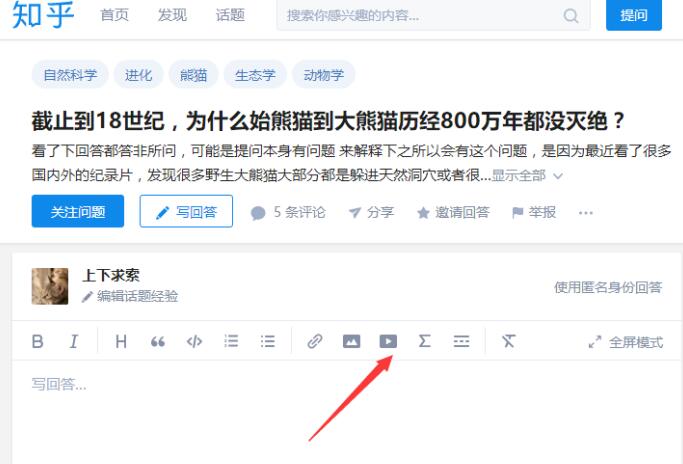Open the 进化 topic tag
The image size is (683, 464).
click(x=139, y=75)
